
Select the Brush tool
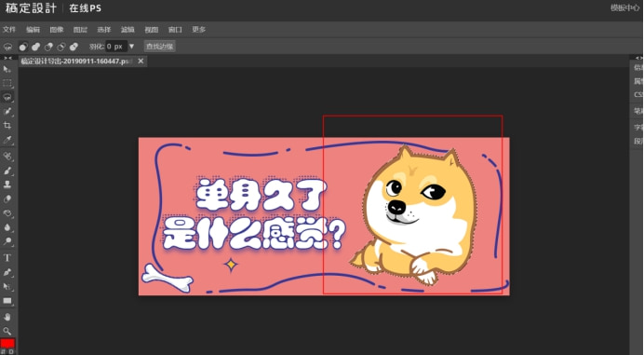pos(7,171)
